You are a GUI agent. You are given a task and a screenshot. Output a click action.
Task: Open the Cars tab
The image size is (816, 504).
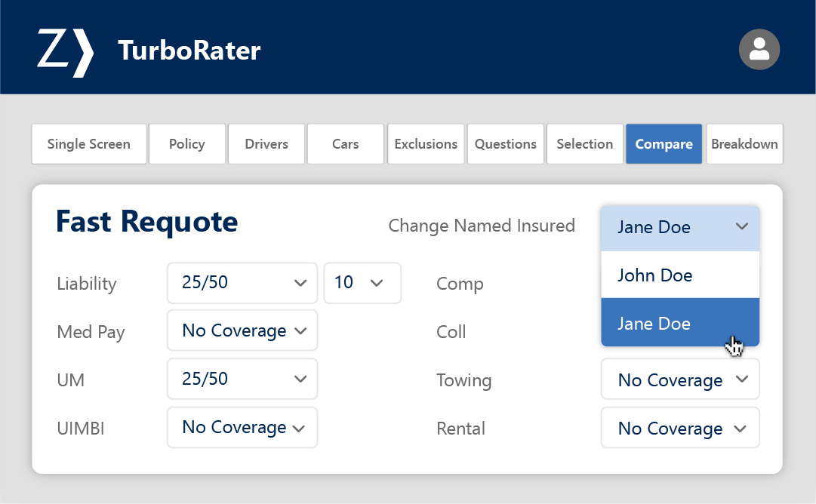(x=346, y=144)
